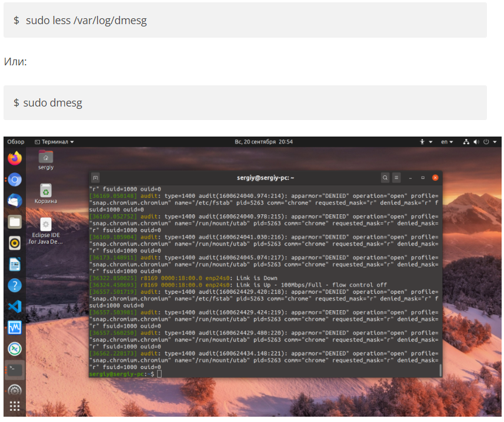Maximize the terminal window
The height and width of the screenshot is (422, 504).
click(x=423, y=178)
